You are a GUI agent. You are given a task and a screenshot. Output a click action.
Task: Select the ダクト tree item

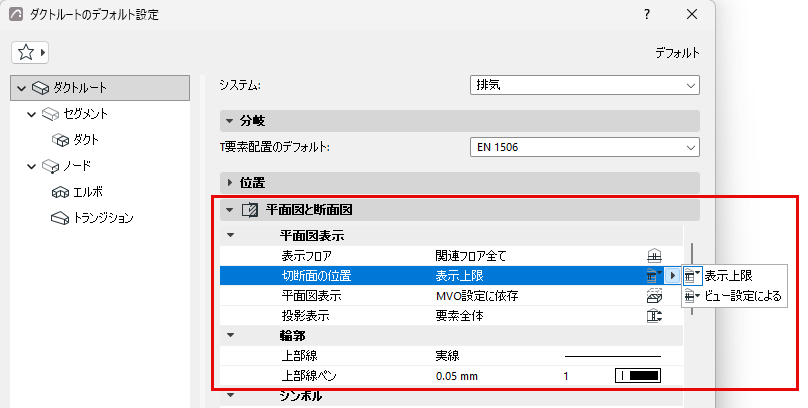[x=86, y=140]
